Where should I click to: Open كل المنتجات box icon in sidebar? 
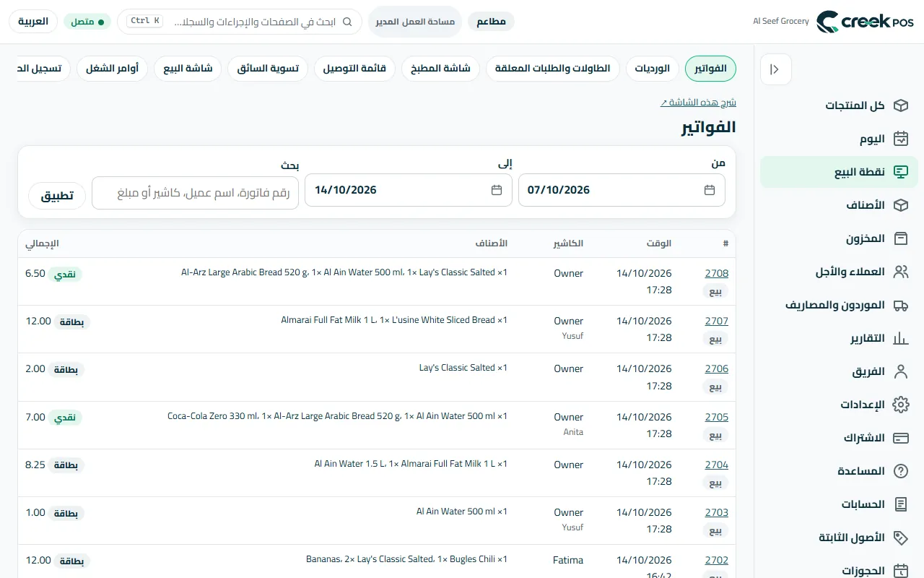point(900,105)
